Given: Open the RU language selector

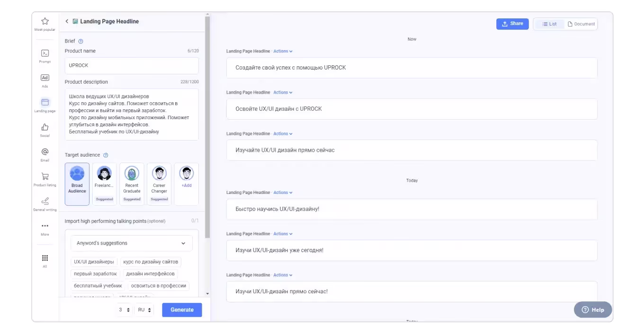Looking at the screenshot, I should tap(144, 310).
